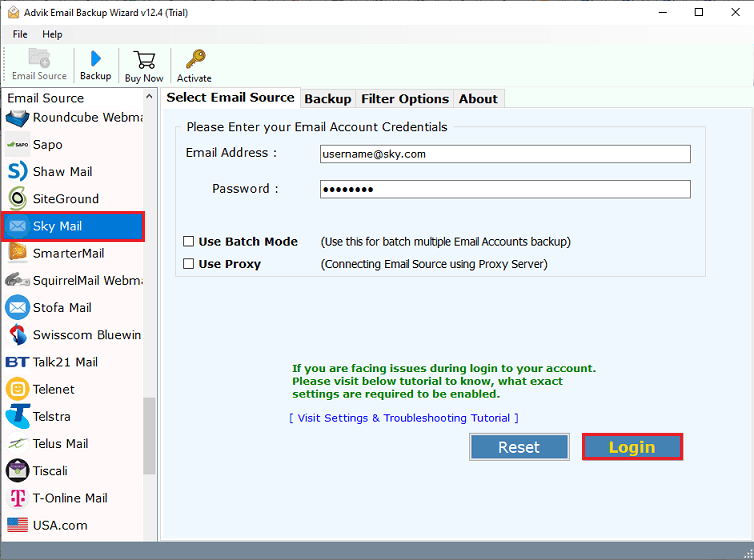Select the Telenet list entry text
The height and width of the screenshot is (560, 754).
pyautogui.click(x=53, y=389)
